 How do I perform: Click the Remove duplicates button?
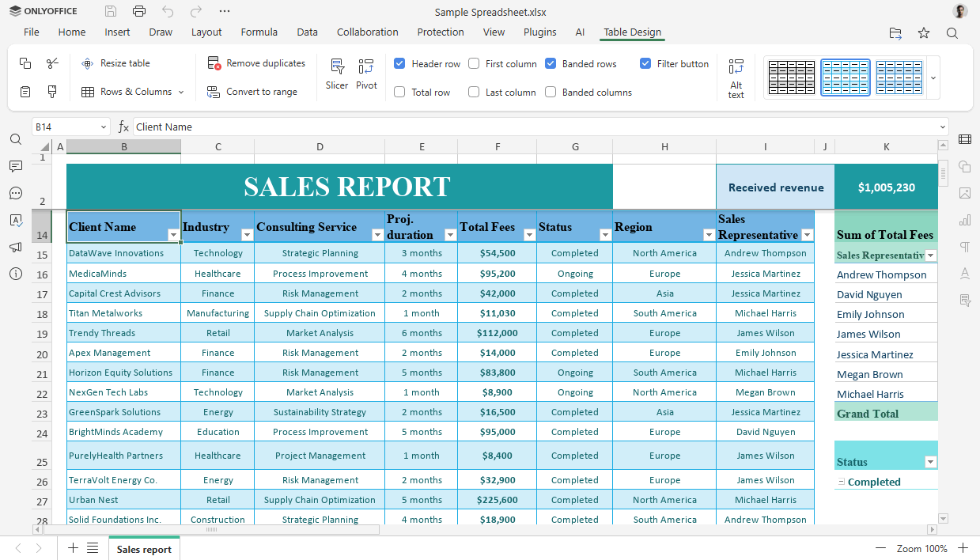tap(259, 62)
